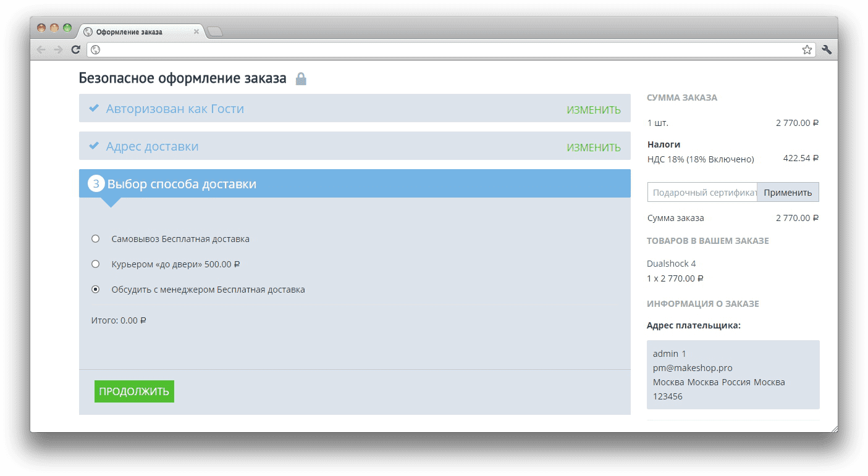The image size is (868, 476).
Task: Click ТОВАРОВ В ВАШЕМ ЗАКАЗЕ heading
Action: [x=708, y=241]
